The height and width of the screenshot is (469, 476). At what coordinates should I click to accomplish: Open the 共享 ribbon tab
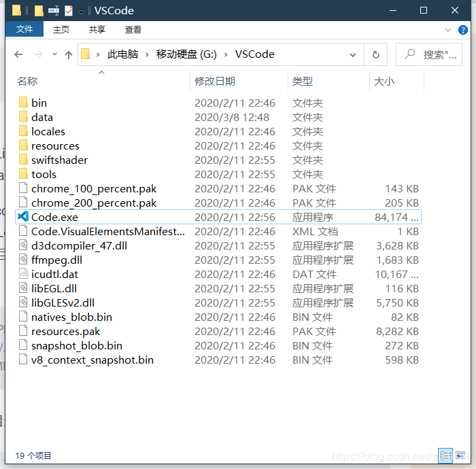coord(97,29)
